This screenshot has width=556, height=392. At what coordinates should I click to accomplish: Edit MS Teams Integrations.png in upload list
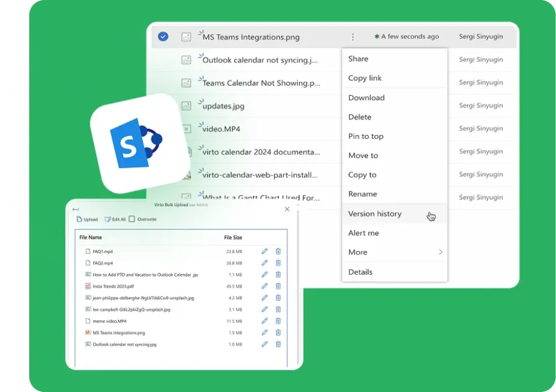tap(264, 333)
